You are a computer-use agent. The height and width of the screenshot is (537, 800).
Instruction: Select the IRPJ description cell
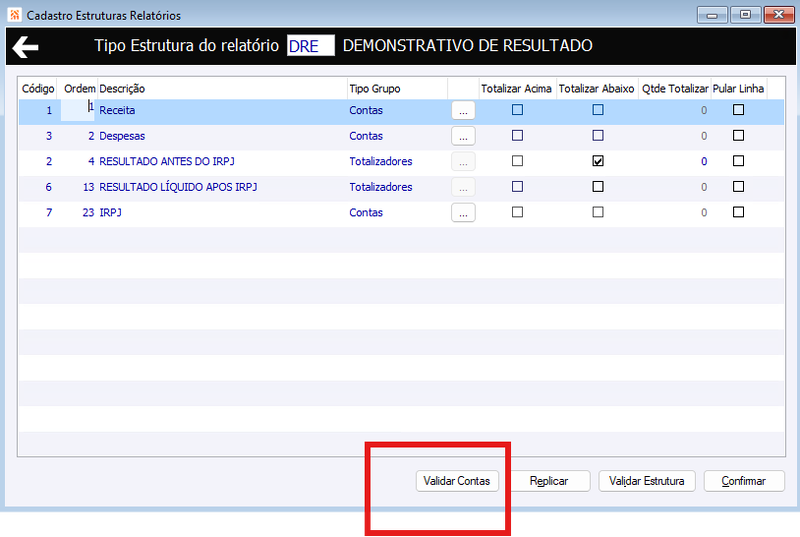(222, 213)
